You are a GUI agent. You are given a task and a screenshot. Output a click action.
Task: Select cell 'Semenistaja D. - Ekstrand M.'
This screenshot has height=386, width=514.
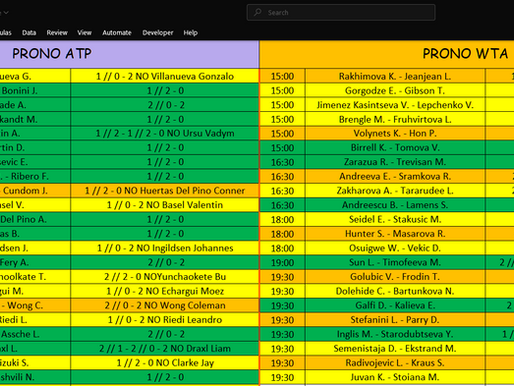point(395,348)
